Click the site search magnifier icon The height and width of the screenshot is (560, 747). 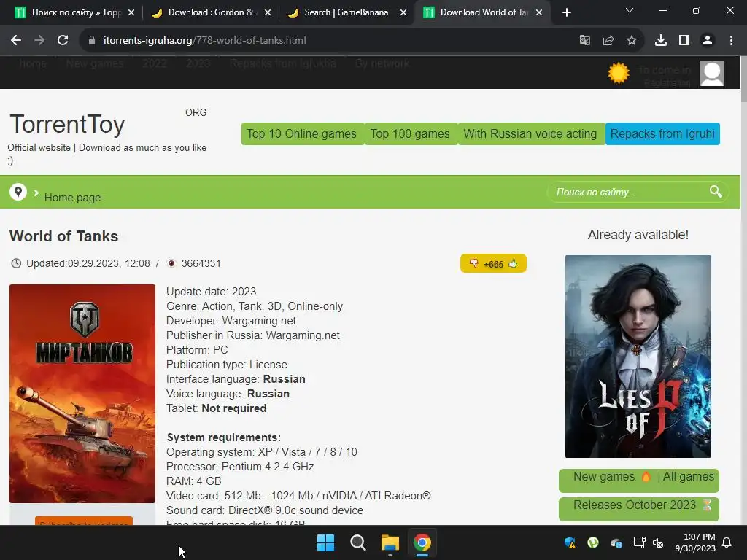(716, 192)
